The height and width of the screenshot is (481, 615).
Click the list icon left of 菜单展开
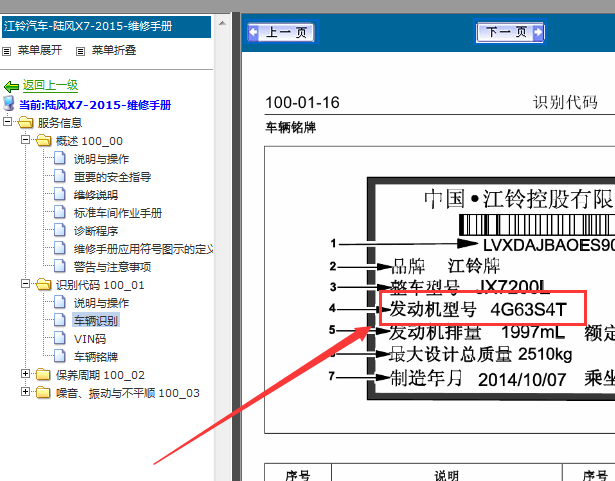7,51
